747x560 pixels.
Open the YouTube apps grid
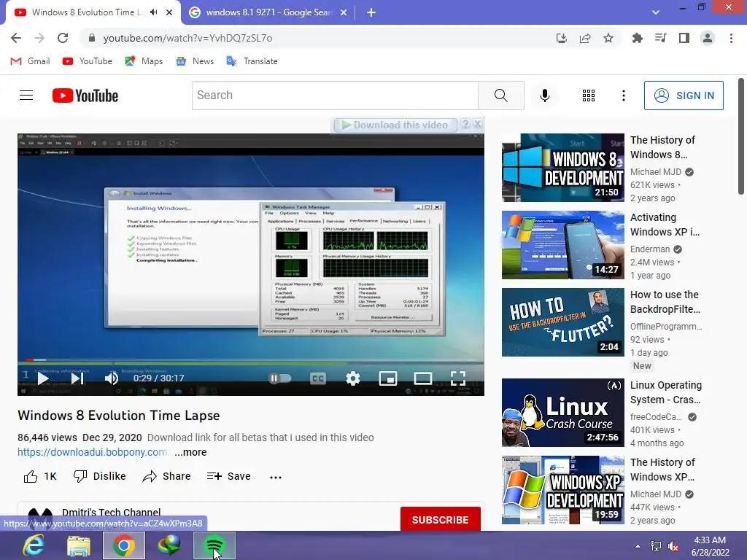(x=589, y=96)
